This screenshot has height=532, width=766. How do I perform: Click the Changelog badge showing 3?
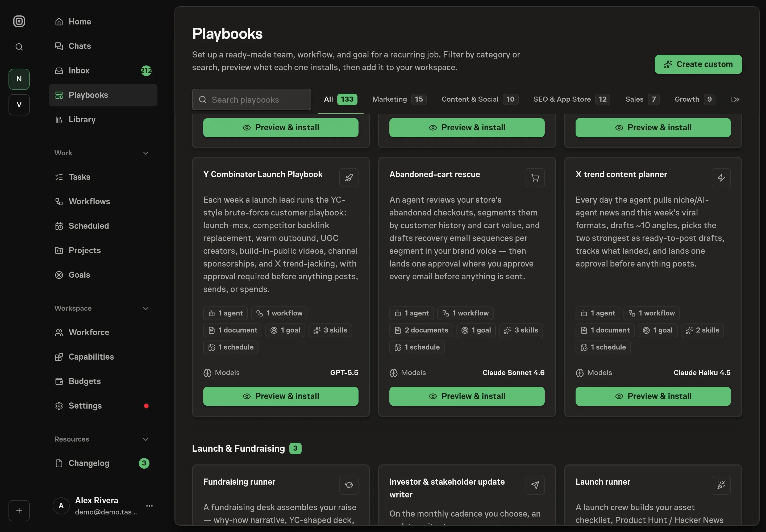[144, 463]
